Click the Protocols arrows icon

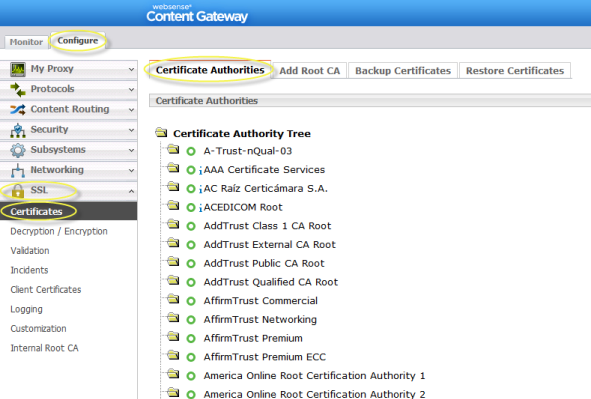tap(18, 90)
